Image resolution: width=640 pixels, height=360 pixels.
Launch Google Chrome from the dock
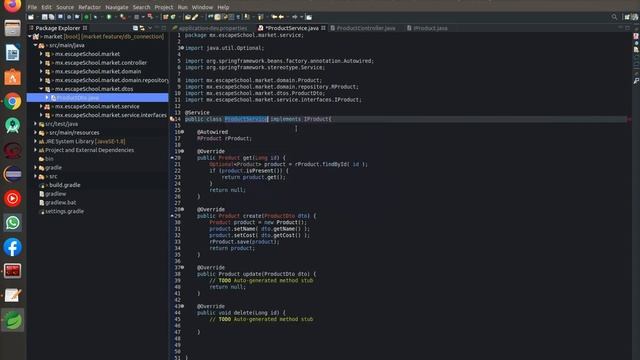(13, 101)
